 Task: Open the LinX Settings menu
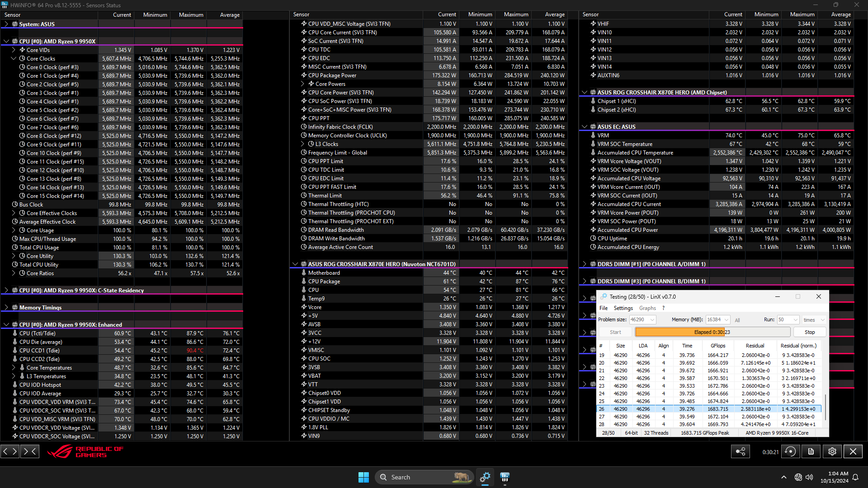(x=623, y=308)
